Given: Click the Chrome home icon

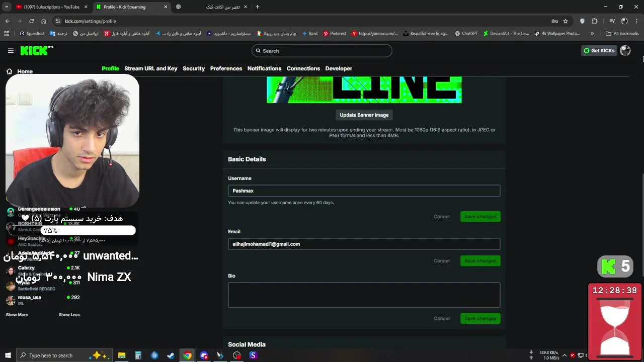Looking at the screenshot, I should coord(43,21).
